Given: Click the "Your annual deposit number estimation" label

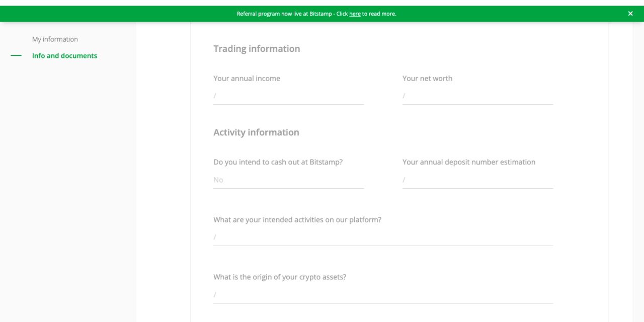Looking at the screenshot, I should pos(469,162).
